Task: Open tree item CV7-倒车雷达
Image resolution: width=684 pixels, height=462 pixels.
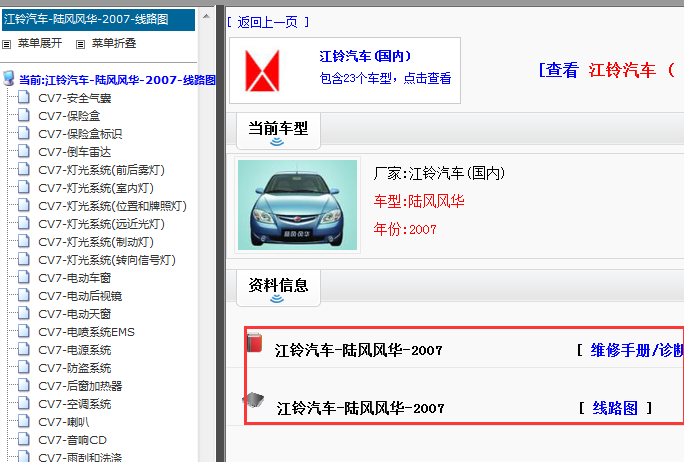Action: 75,152
